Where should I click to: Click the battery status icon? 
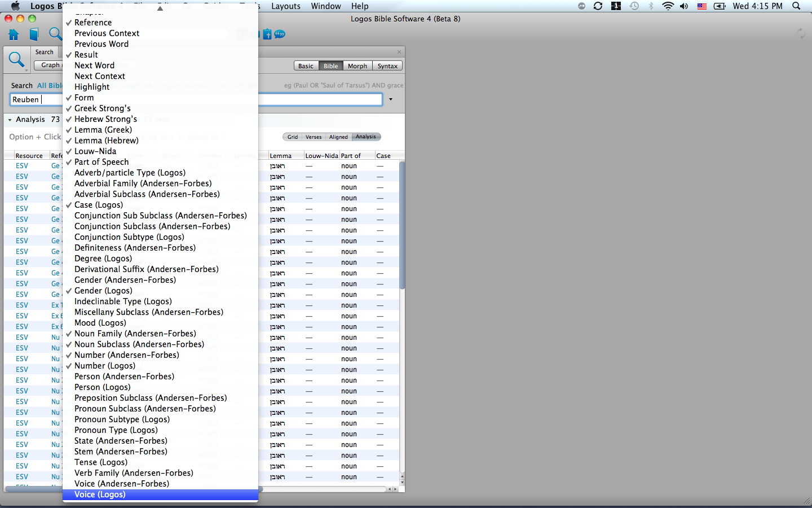[720, 6]
